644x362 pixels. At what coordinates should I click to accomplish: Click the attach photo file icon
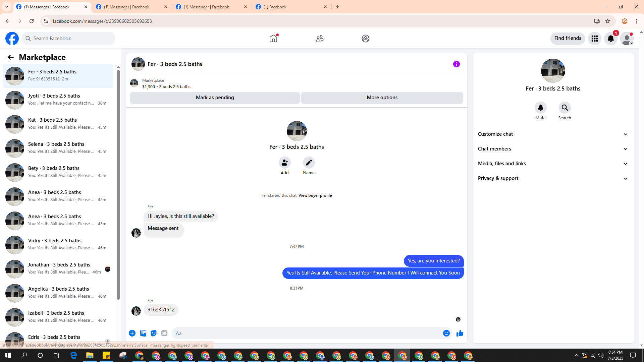[143, 333]
